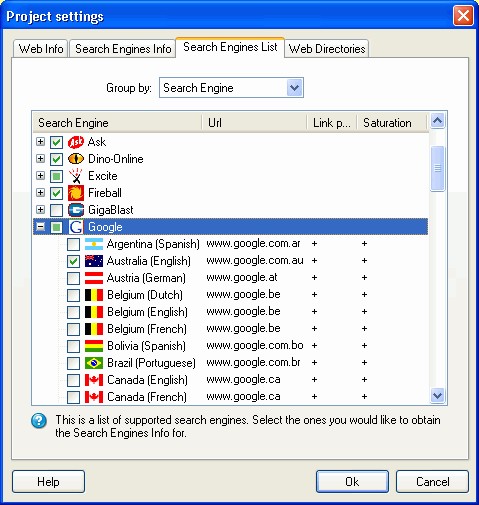Image resolution: width=479 pixels, height=505 pixels.
Task: Open the Group by dropdown
Action: pyautogui.click(x=295, y=88)
